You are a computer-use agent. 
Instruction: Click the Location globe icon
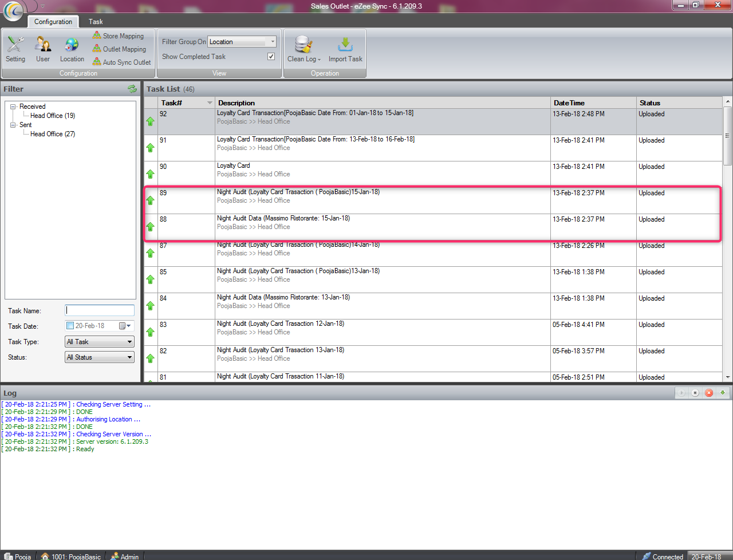[x=72, y=49]
